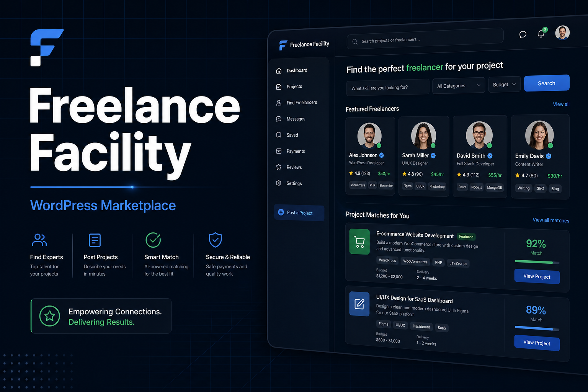Click the Search projects or freelancers field

tap(425, 39)
